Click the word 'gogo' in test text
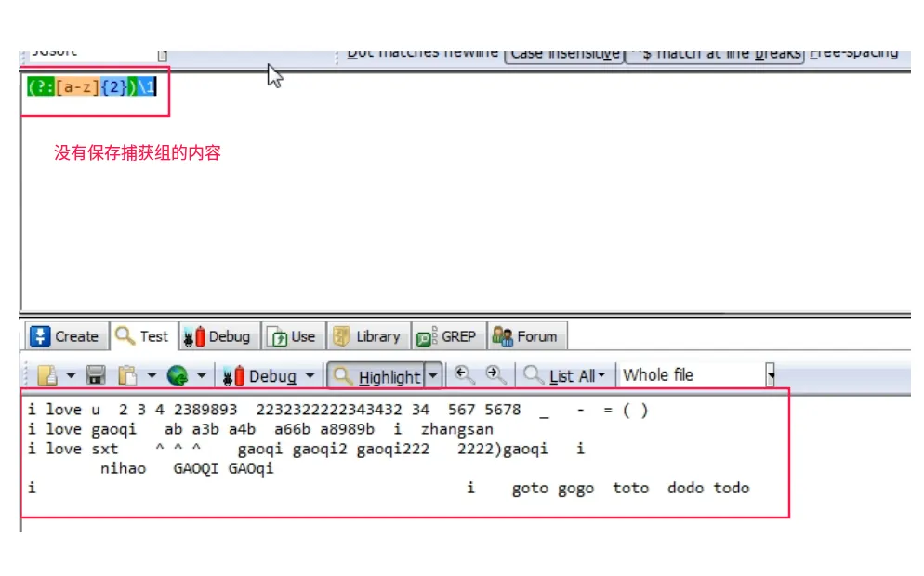 575,489
